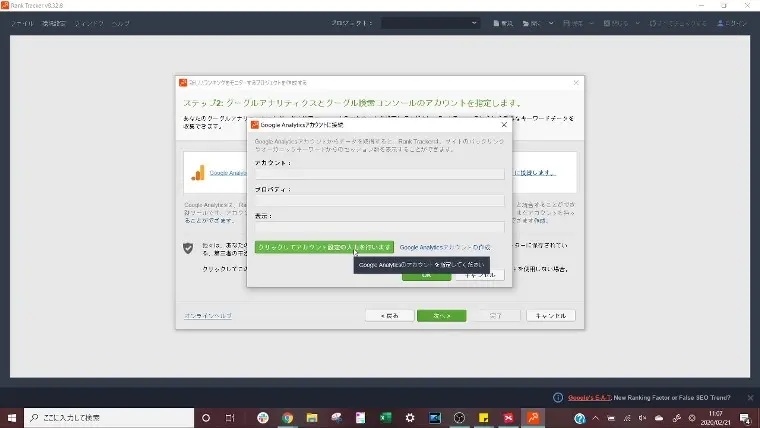Open Excel from the Windows taskbar
Viewport: 760px width, 428px height.
(x=385, y=417)
